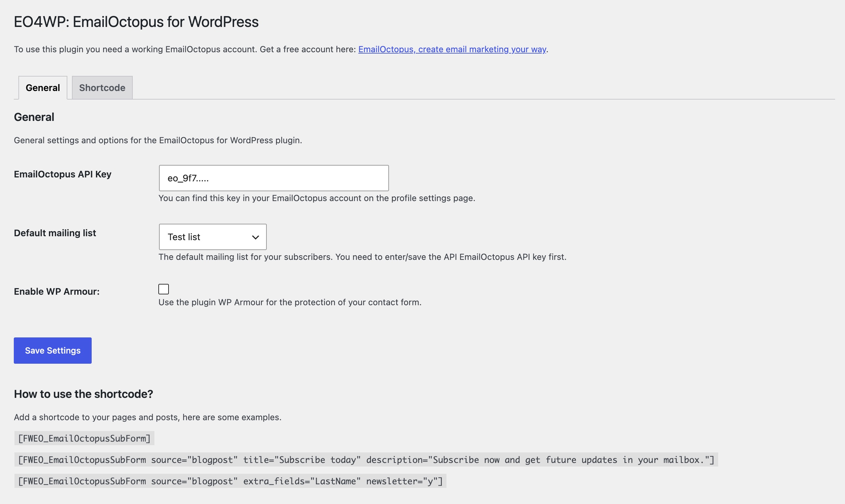
Task: Click the WP Armour protection description text
Action: click(x=290, y=302)
